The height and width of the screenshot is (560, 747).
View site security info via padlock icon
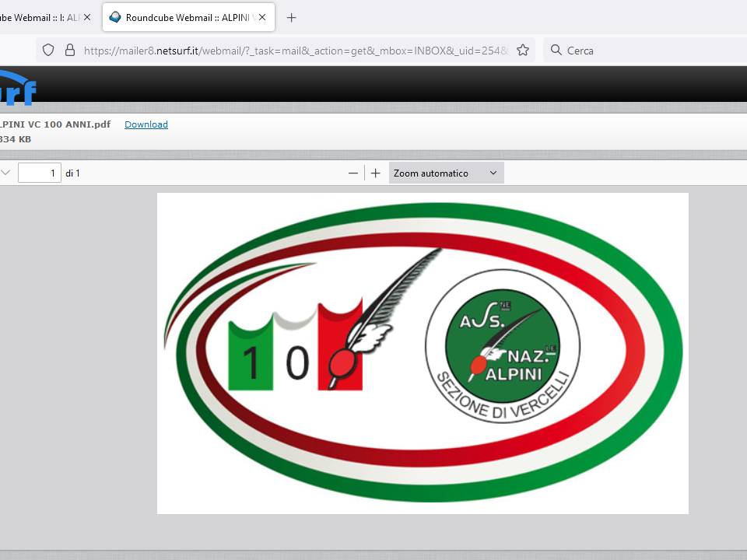70,51
